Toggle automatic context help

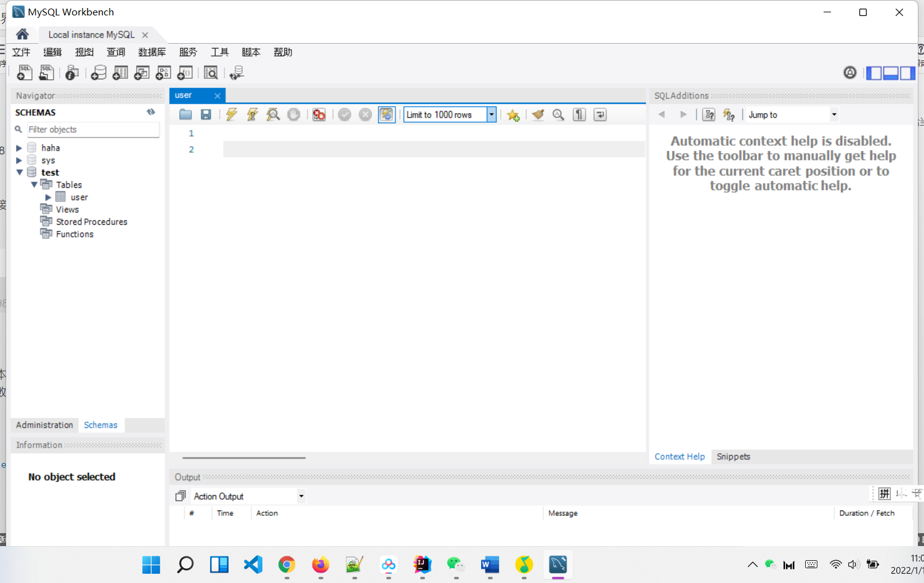pyautogui.click(x=729, y=115)
